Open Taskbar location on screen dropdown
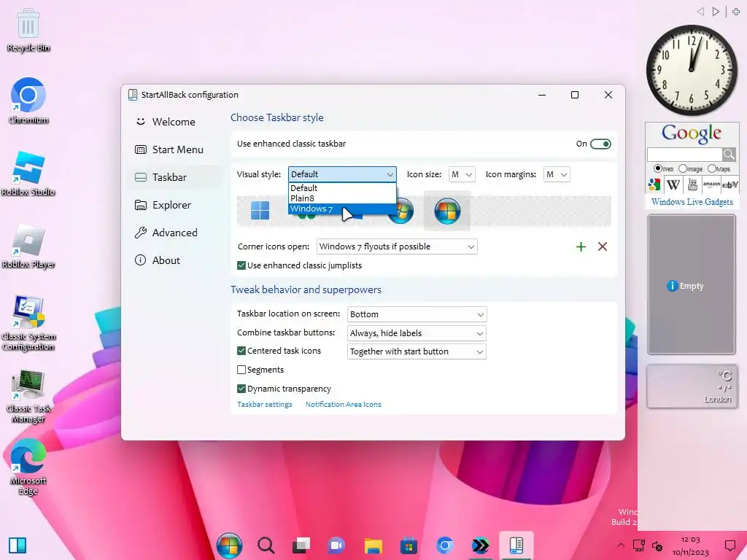 pos(417,314)
